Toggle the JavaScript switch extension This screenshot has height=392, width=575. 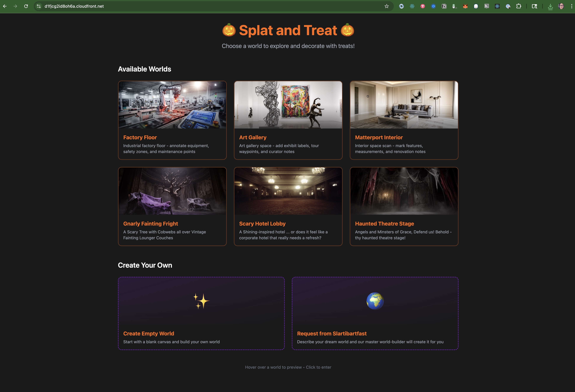pos(454,6)
